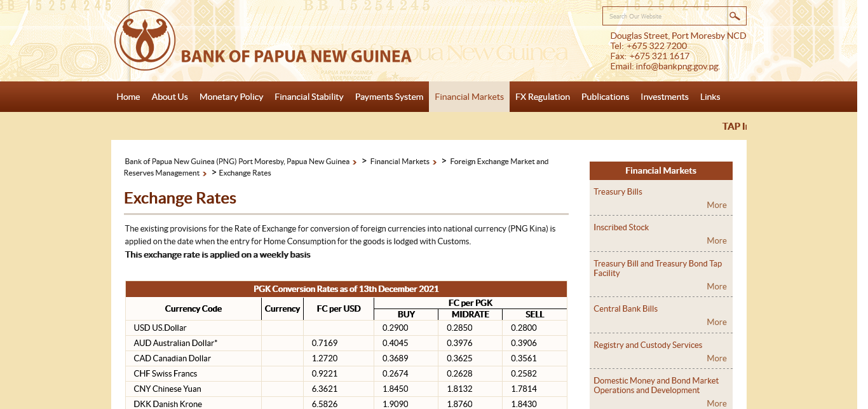The width and height of the screenshot is (868, 409).
Task: Click the Financial Markets breadcrumb link
Action: tap(400, 162)
